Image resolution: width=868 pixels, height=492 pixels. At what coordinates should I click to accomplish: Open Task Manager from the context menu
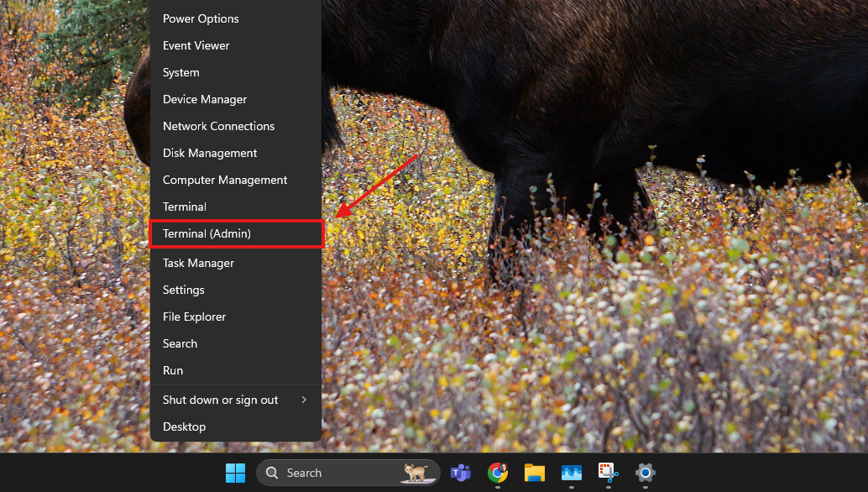pyautogui.click(x=198, y=263)
